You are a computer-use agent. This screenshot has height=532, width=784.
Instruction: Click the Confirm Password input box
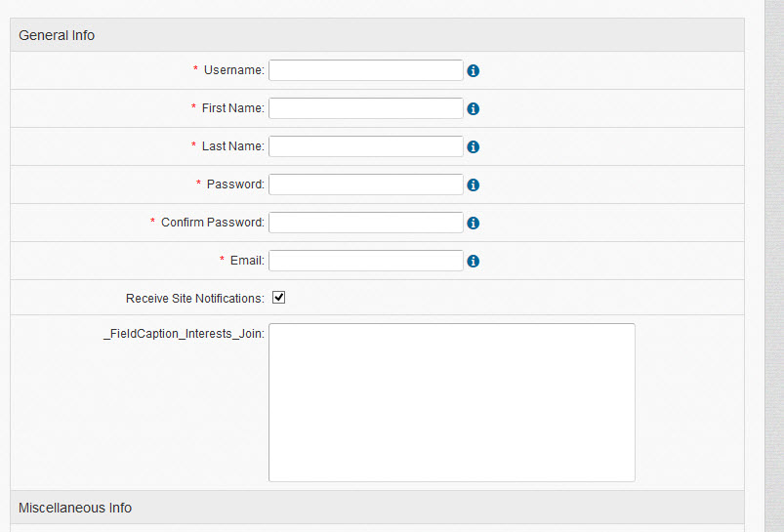pos(365,223)
